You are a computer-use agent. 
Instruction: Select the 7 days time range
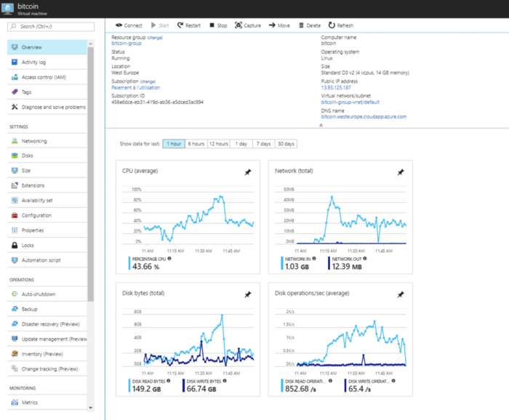pyautogui.click(x=263, y=144)
